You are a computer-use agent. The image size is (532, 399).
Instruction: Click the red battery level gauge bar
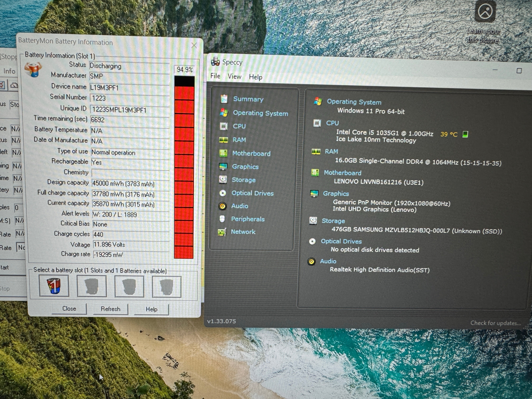pyautogui.click(x=184, y=167)
